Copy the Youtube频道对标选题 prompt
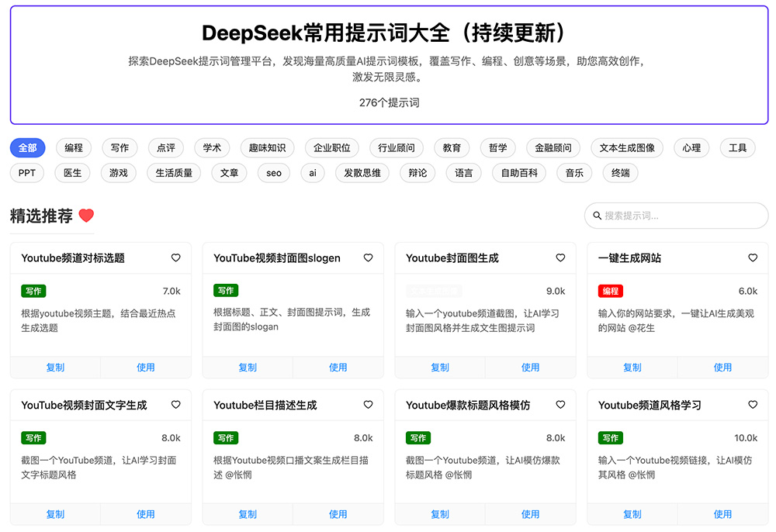This screenshot has width=776, height=532. click(x=55, y=368)
